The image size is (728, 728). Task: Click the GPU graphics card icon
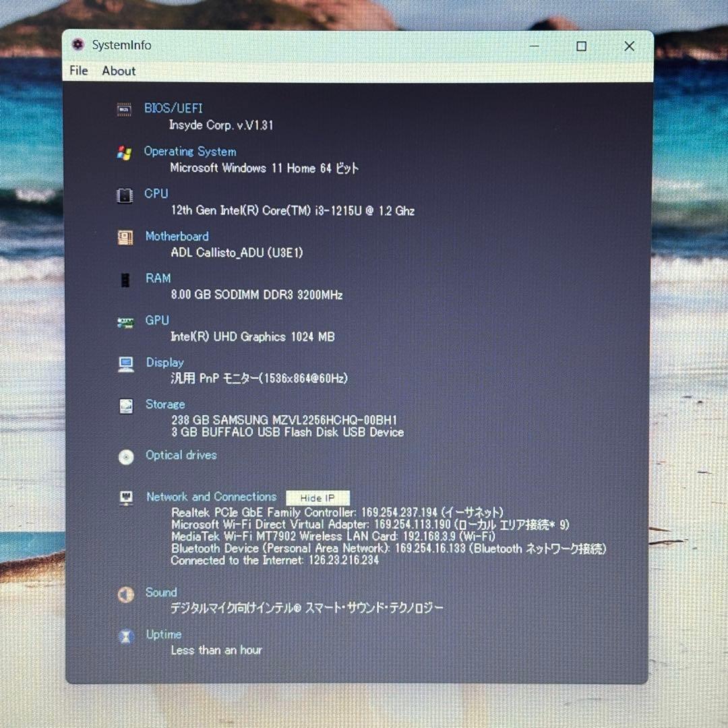(125, 320)
